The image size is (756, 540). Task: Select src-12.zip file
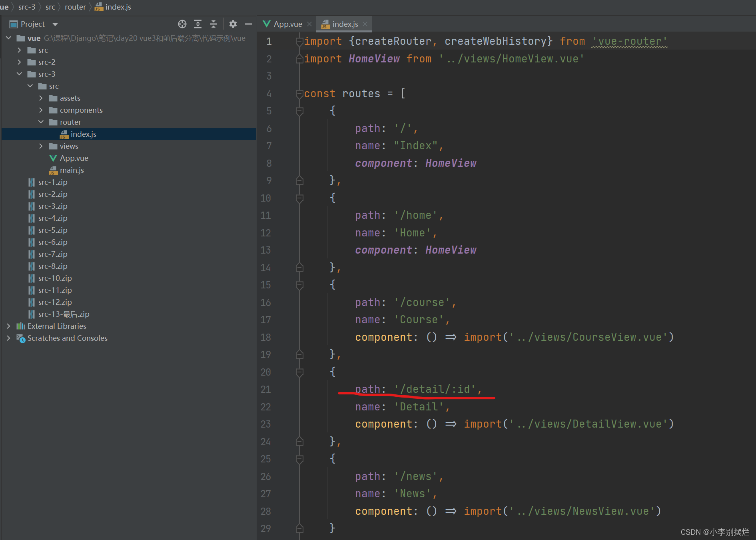tap(55, 302)
